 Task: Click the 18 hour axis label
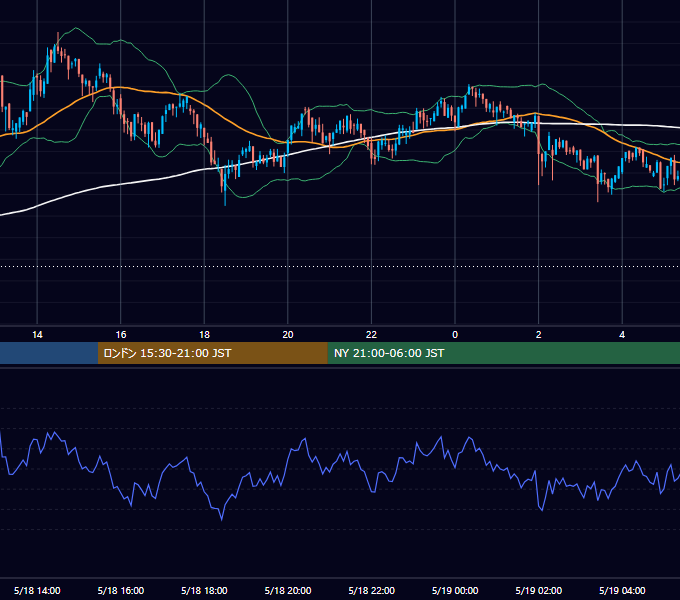pyautogui.click(x=204, y=335)
